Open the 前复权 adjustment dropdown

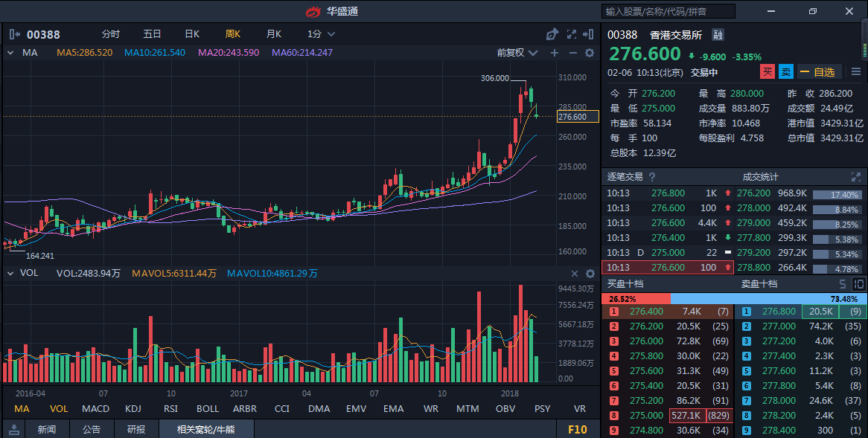click(517, 53)
